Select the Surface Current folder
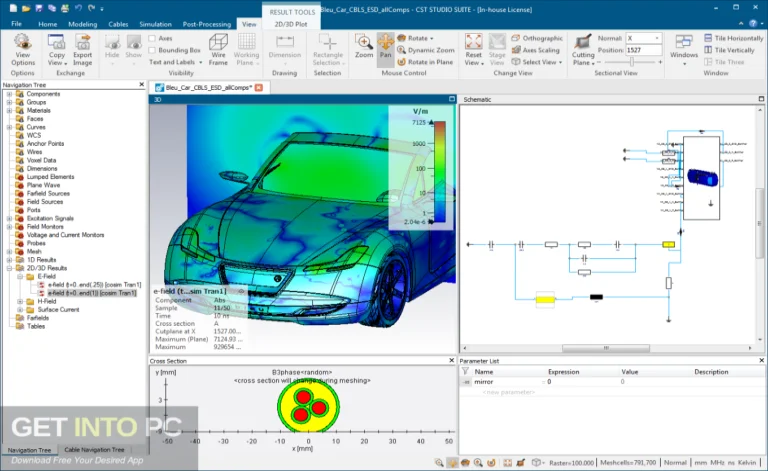Image resolution: width=768 pixels, height=471 pixels. click(x=58, y=309)
